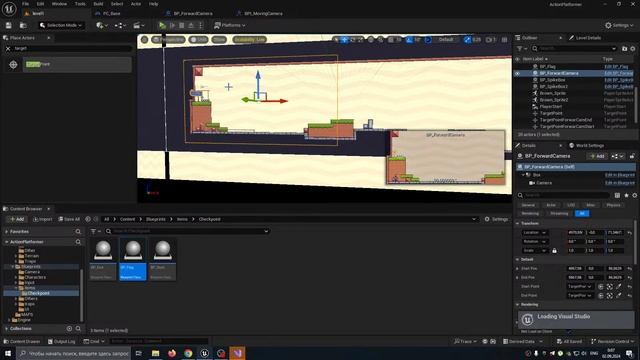Image resolution: width=640 pixels, height=360 pixels.
Task: Open the Edit menu
Action: tap(40, 4)
